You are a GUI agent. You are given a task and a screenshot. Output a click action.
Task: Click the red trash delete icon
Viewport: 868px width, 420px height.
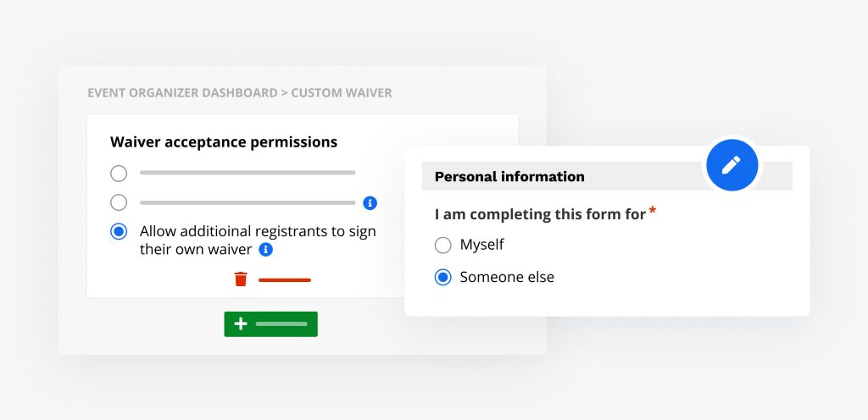pyautogui.click(x=241, y=279)
